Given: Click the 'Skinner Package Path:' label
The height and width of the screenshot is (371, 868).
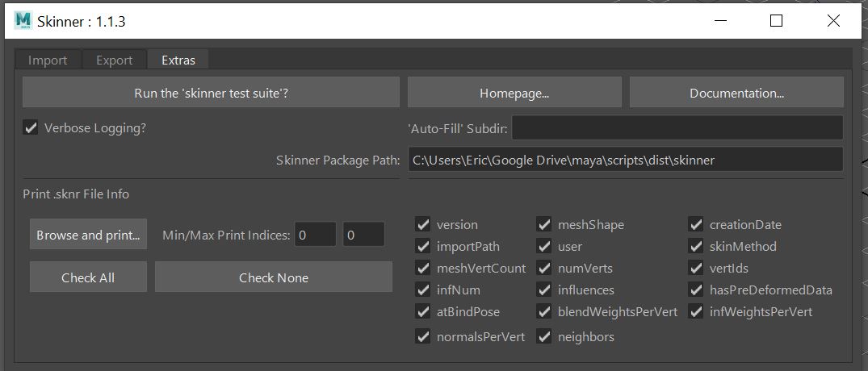Looking at the screenshot, I should click(338, 160).
